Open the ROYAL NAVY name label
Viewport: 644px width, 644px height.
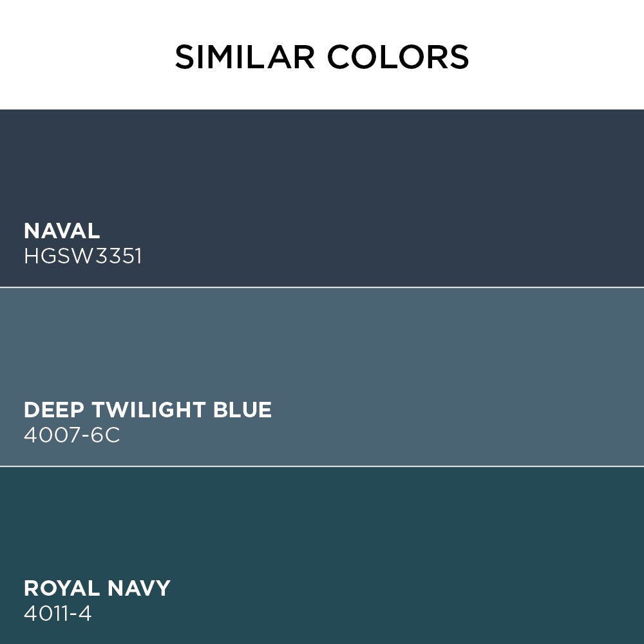click(x=97, y=588)
